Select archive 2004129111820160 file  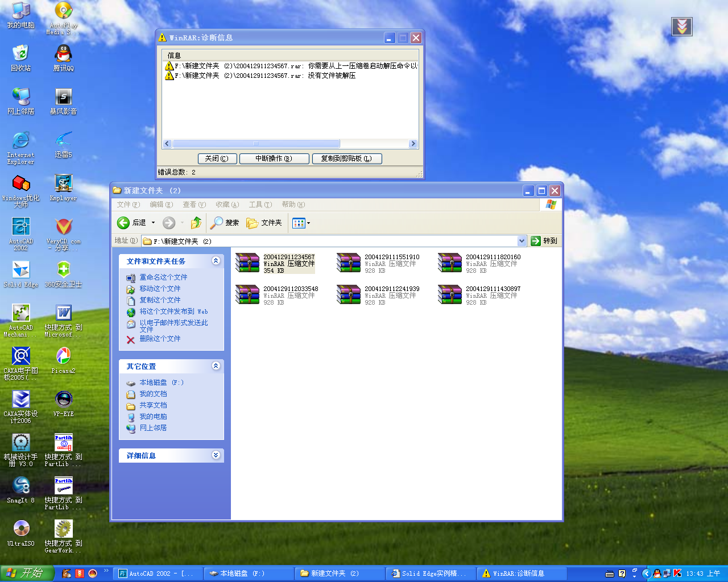479,263
